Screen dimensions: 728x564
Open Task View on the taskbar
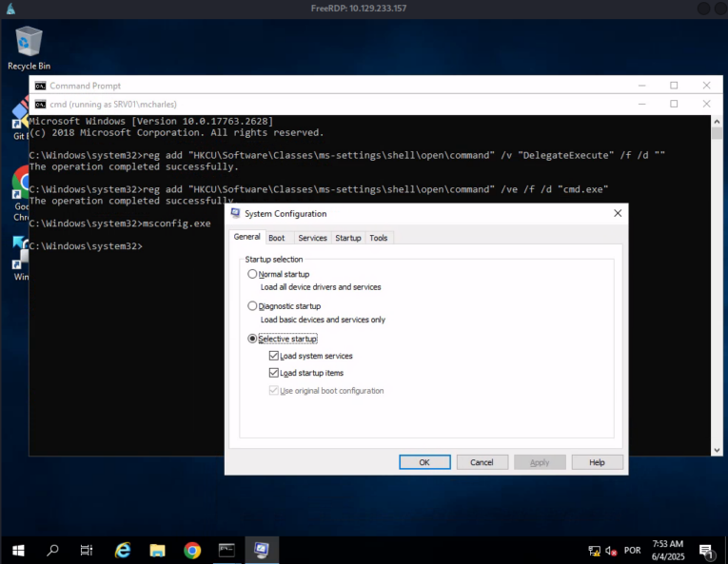pyautogui.click(x=87, y=550)
